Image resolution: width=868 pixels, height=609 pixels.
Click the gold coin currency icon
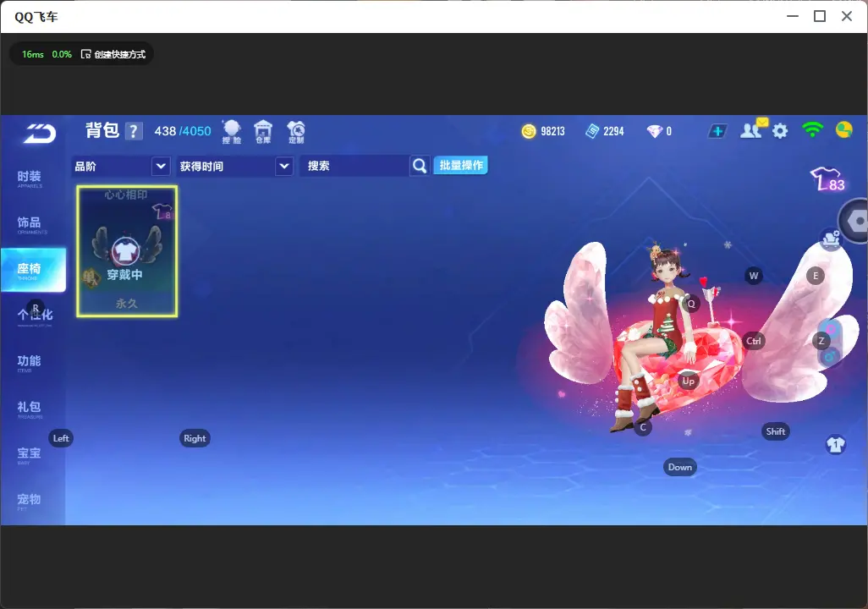[x=529, y=131]
